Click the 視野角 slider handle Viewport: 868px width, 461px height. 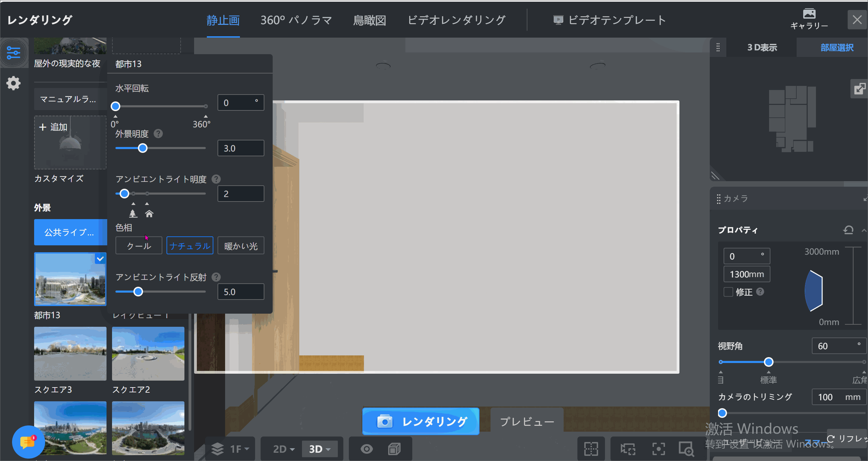click(x=768, y=362)
